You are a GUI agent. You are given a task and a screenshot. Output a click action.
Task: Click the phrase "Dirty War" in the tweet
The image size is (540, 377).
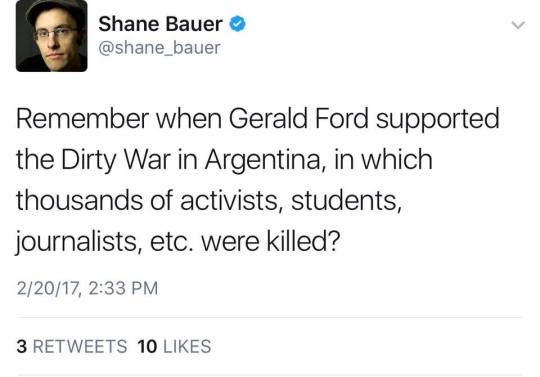(116, 160)
